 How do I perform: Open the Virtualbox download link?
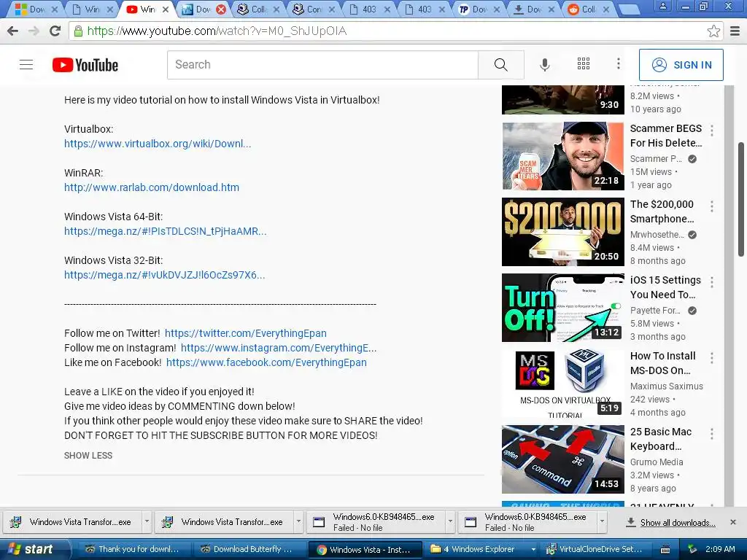point(158,144)
